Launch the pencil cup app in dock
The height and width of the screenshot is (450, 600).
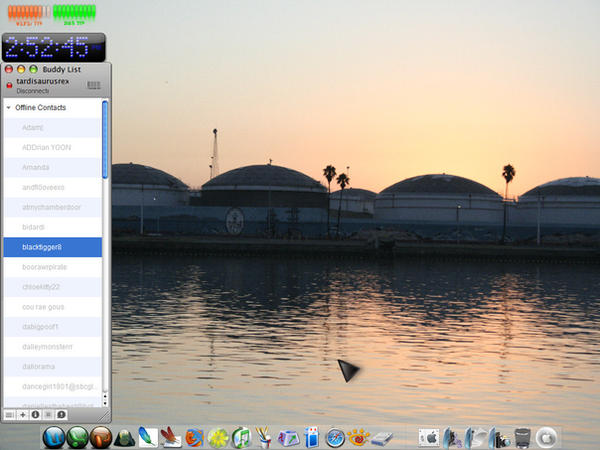coord(264,437)
